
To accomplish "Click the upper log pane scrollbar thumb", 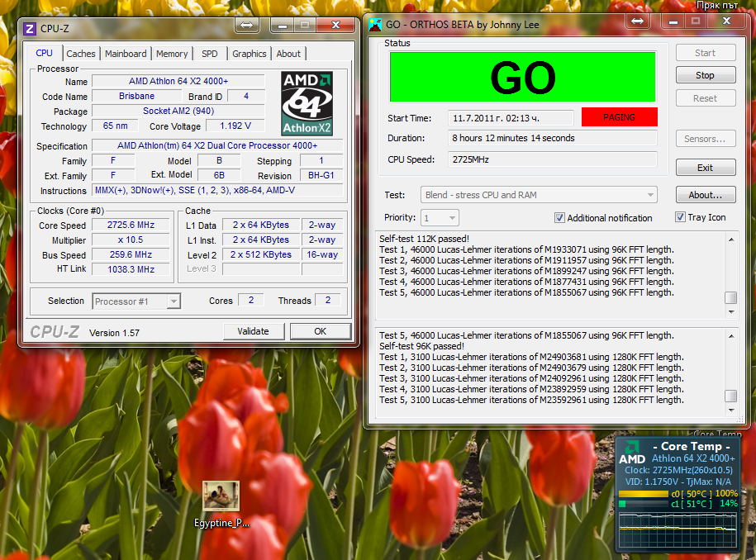I will 730,298.
